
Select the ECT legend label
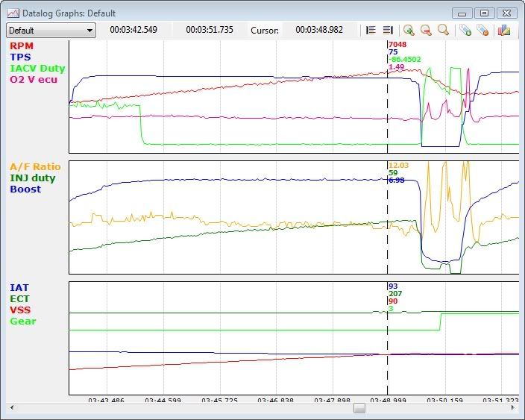point(19,298)
